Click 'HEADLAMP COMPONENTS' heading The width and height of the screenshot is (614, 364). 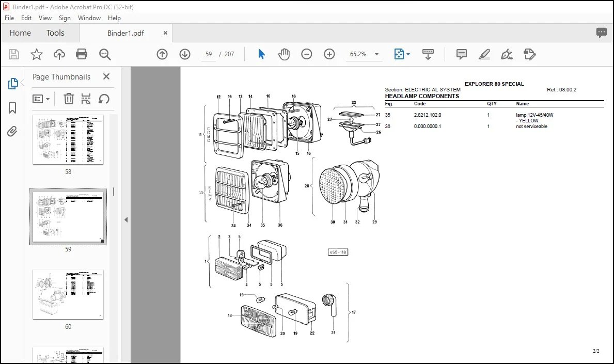pos(422,96)
